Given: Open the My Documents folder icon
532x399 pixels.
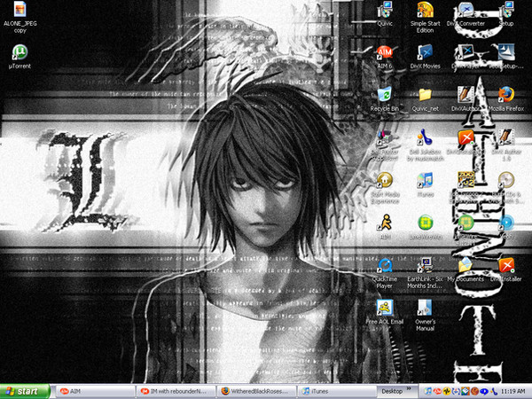Looking at the screenshot, I should pyautogui.click(x=465, y=265).
